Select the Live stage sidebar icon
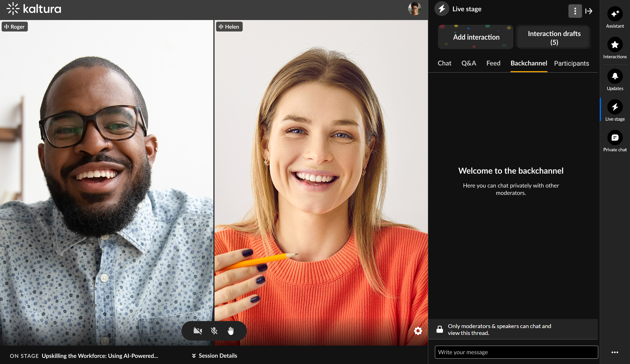This screenshot has height=364, width=630. tap(615, 107)
